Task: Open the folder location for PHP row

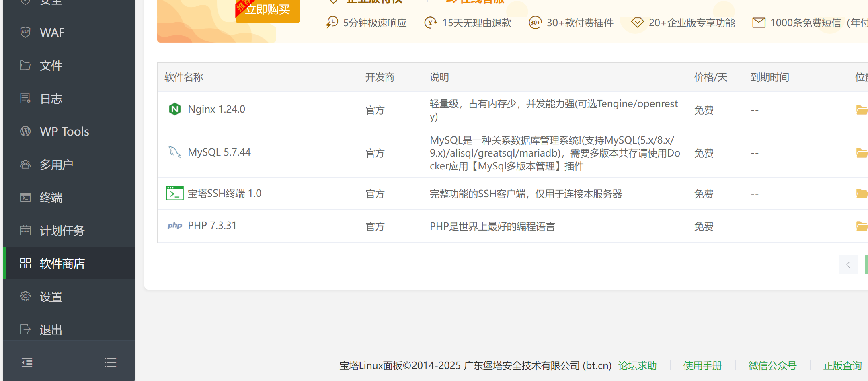Action: pyautogui.click(x=862, y=226)
